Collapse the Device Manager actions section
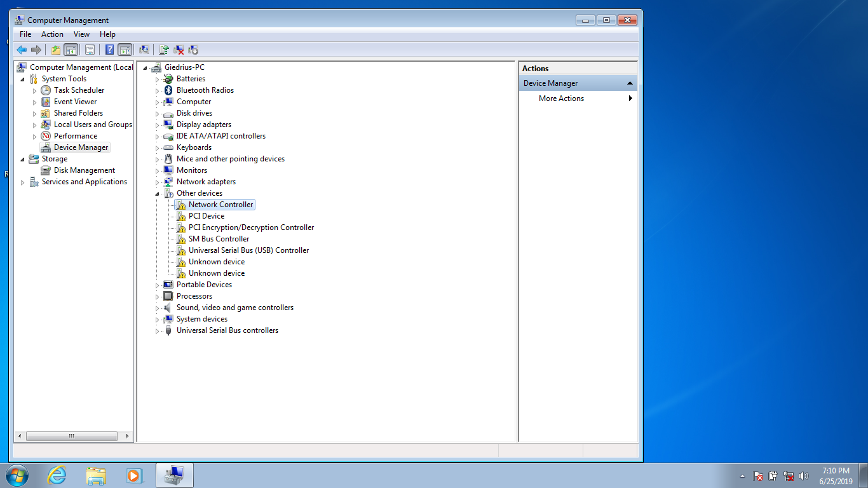Image resolution: width=868 pixels, height=488 pixels. click(630, 83)
